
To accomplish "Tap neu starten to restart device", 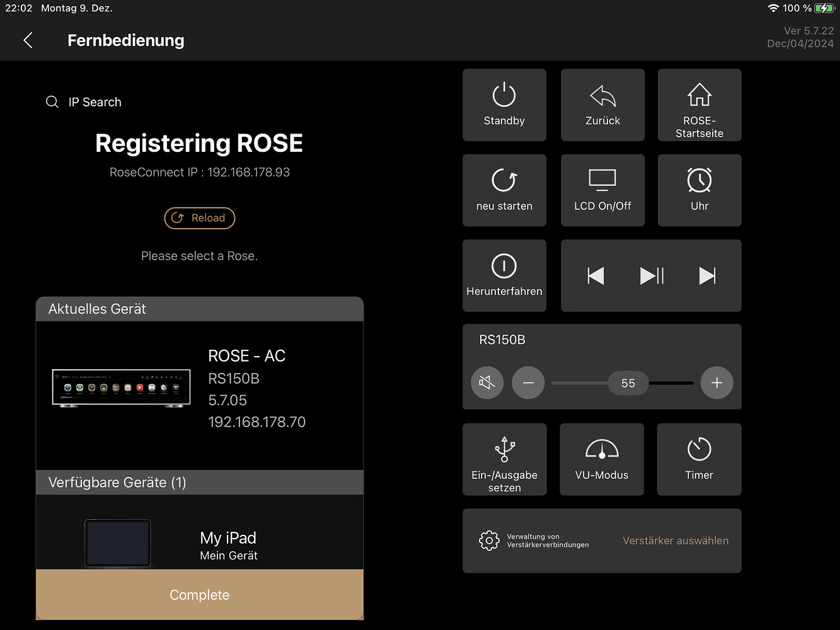I will coord(504,190).
